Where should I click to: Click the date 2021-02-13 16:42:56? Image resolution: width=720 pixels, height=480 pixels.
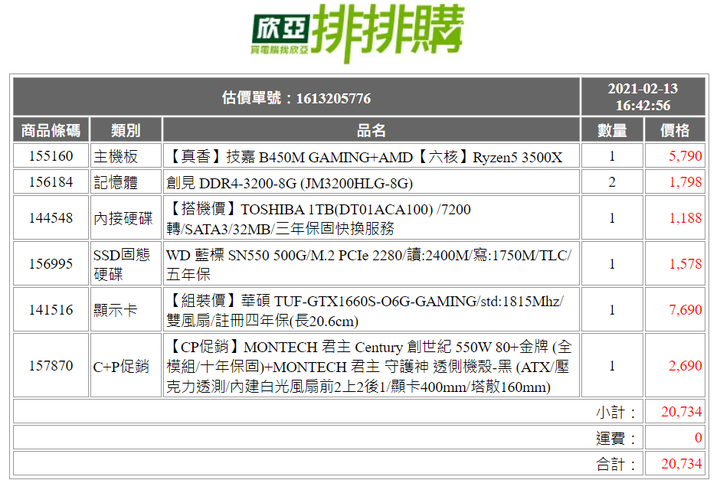coord(643,97)
